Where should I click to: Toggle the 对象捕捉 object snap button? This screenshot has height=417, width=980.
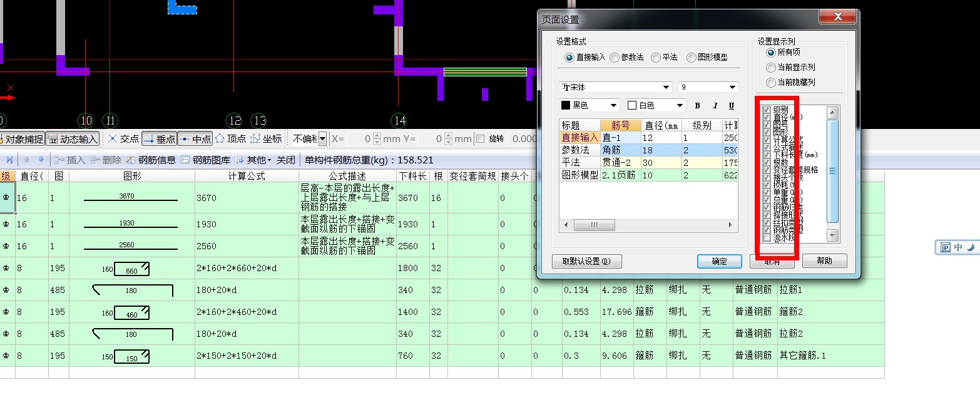click(23, 139)
